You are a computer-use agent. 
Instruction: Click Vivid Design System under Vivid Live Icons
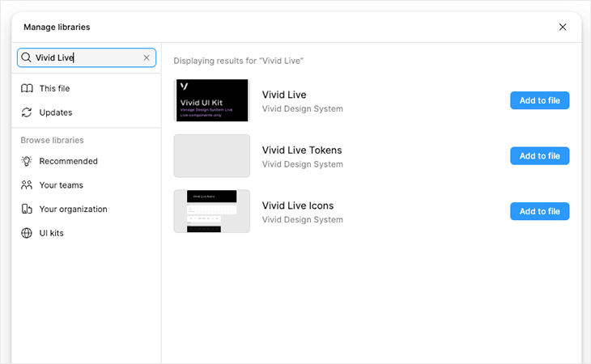coord(303,220)
